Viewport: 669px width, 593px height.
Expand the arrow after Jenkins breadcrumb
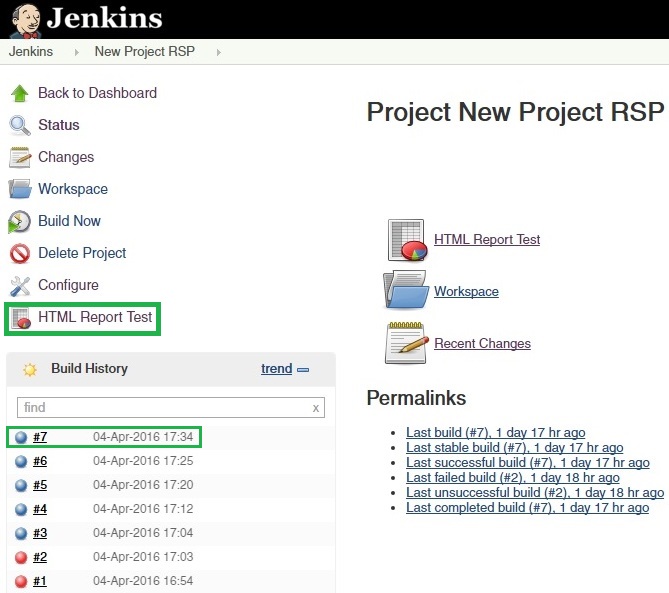(x=76, y=52)
